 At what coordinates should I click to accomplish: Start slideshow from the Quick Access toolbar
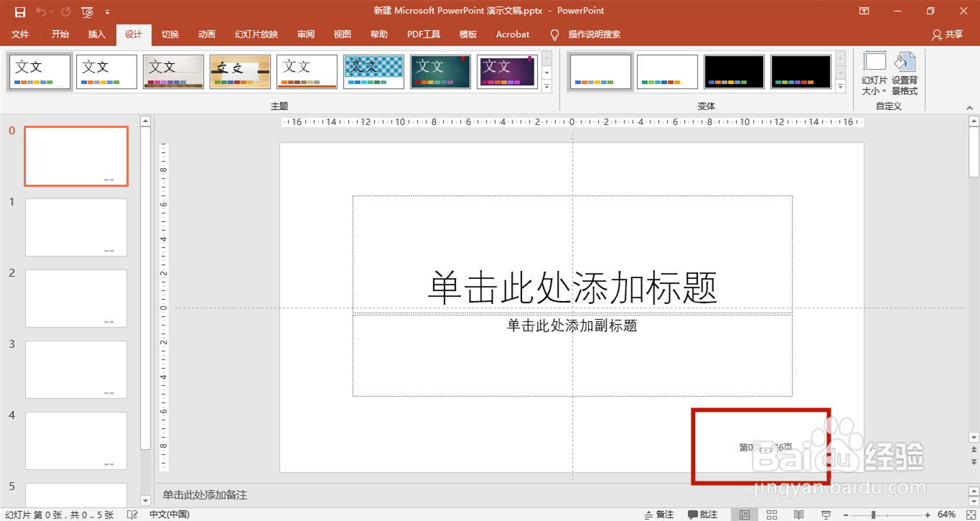click(86, 11)
